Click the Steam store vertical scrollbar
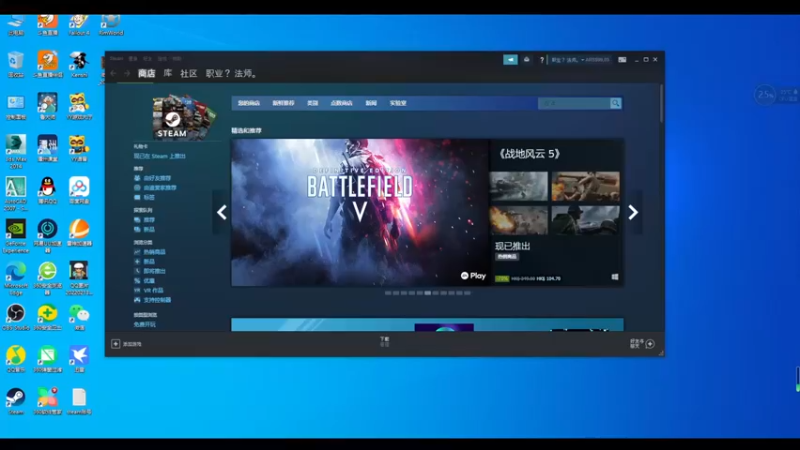This screenshot has height=450, width=800. [661, 104]
